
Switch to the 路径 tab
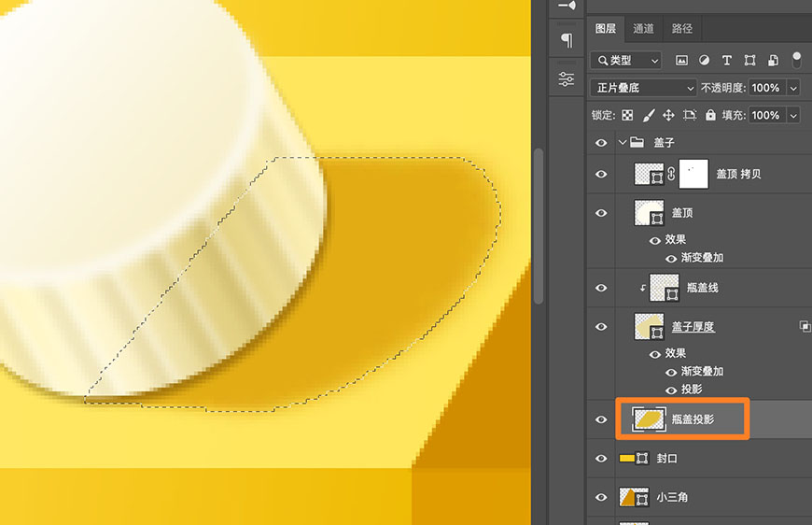682,29
